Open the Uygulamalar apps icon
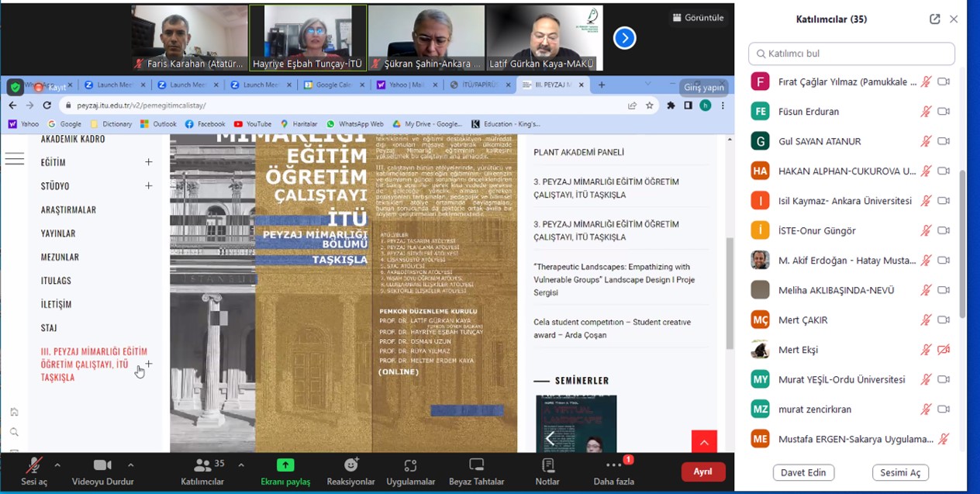 [410, 465]
